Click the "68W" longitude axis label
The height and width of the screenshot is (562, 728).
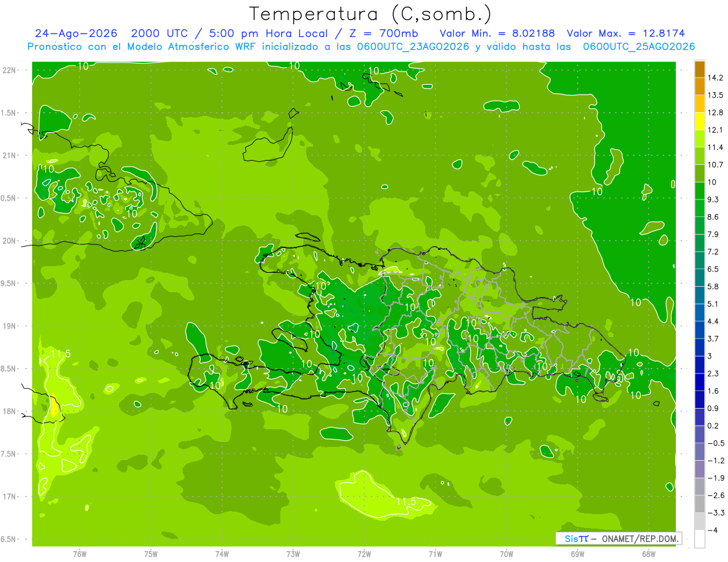point(649,554)
